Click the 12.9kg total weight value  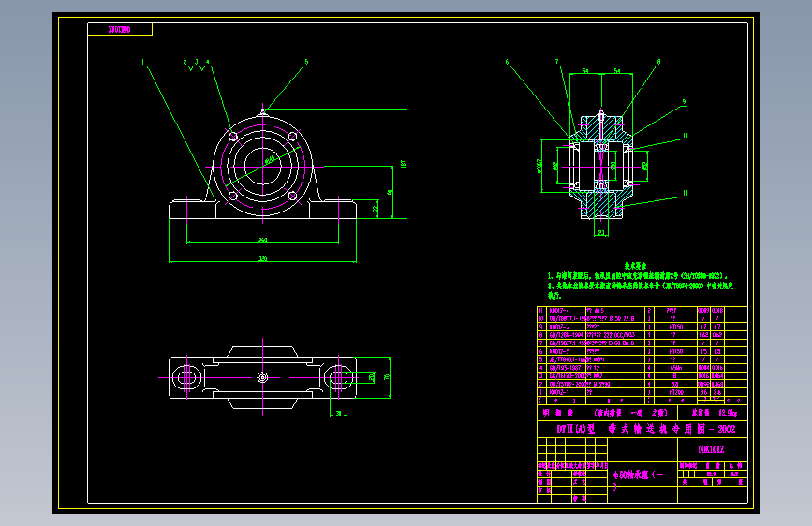click(728, 413)
